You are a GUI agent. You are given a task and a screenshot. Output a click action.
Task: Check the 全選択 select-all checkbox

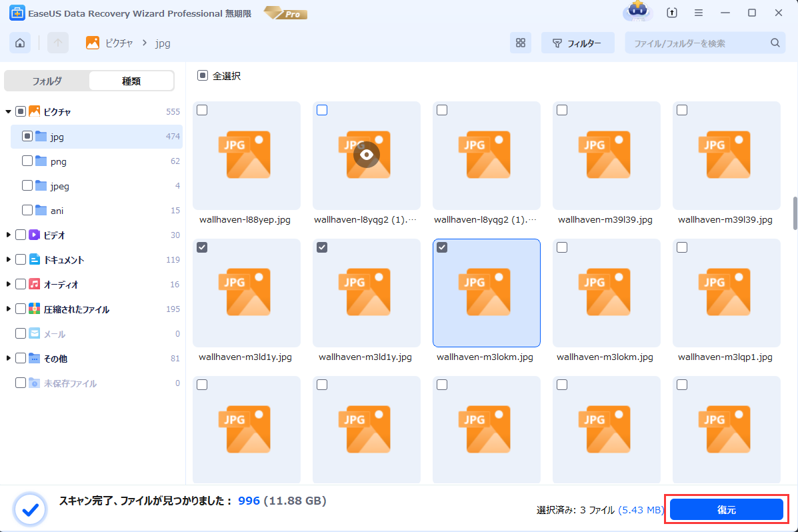[x=203, y=76]
